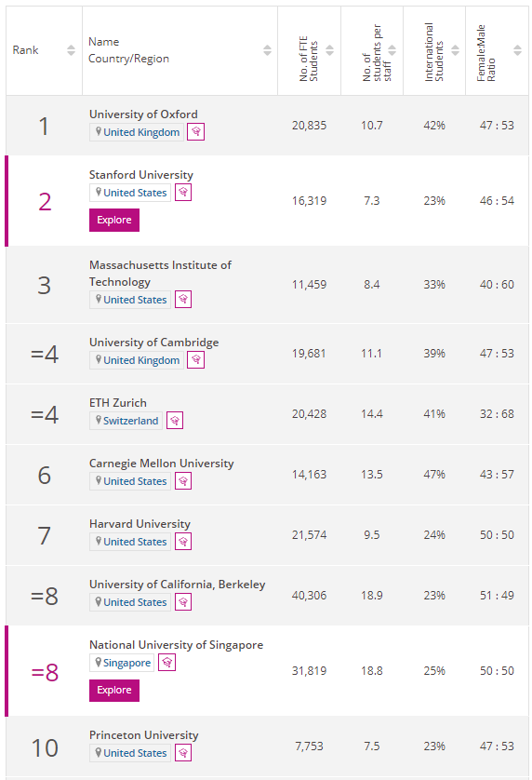Screen dimensions: 532x780
Task: Click graduation cap icon in Harvard University row
Action: [x=183, y=541]
